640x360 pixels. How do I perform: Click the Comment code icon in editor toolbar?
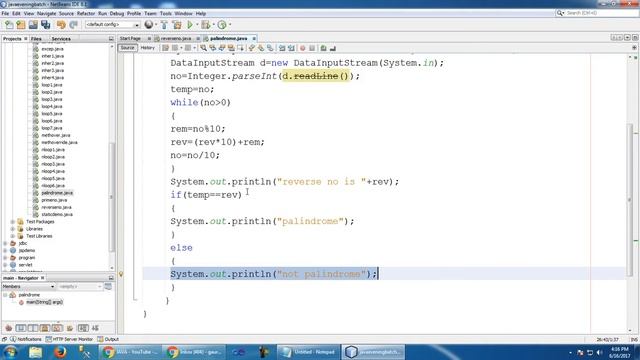coord(324,48)
